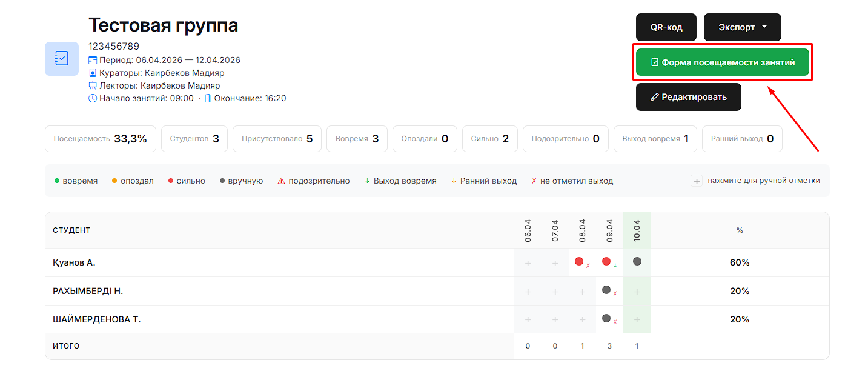
Task: Mark РАХЫМБЕРДІ attendance on 10.04 with plus
Action: click(637, 292)
